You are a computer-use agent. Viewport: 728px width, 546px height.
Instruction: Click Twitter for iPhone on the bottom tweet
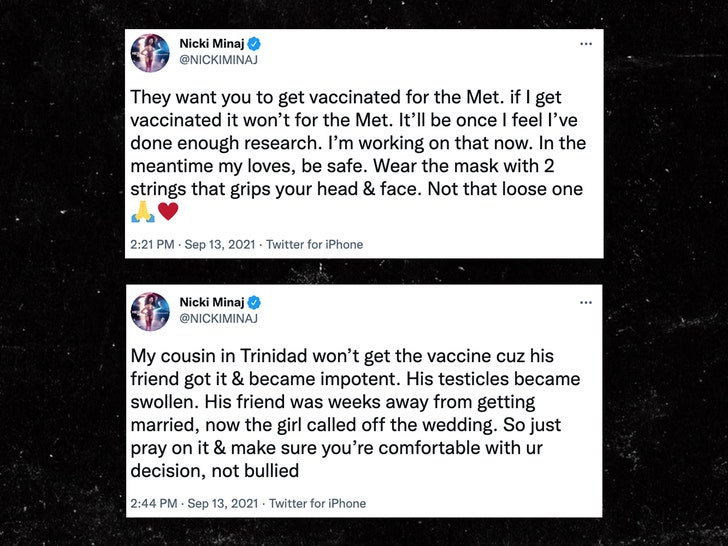coord(316,503)
